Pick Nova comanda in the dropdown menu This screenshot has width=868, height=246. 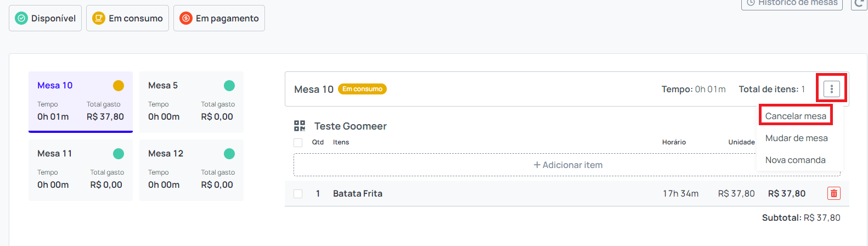coord(796,160)
